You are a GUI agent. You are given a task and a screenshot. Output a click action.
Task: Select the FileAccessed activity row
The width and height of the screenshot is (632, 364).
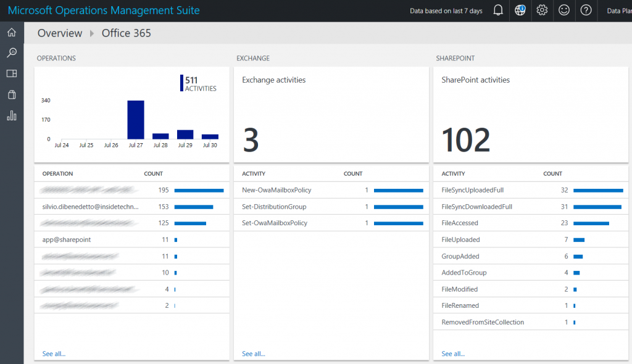point(531,223)
